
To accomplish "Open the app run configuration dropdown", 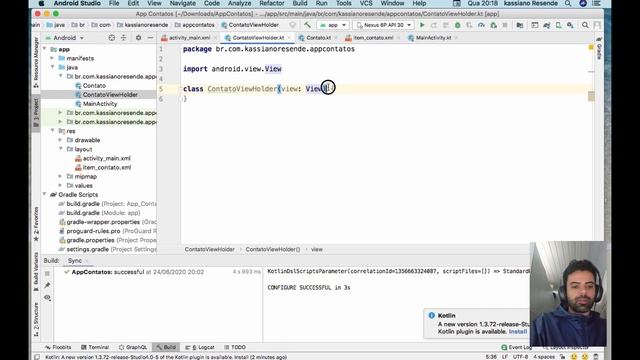I will pyautogui.click(x=333, y=25).
